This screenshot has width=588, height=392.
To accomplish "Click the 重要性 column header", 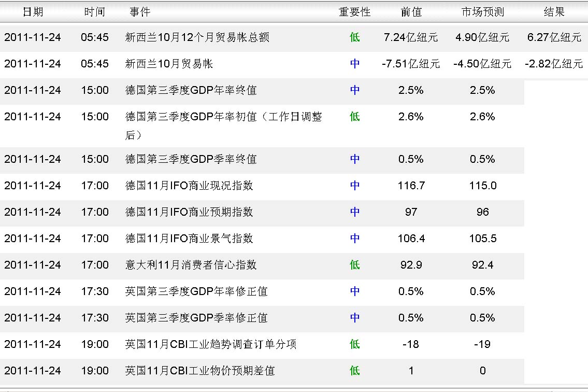I will [x=354, y=12].
